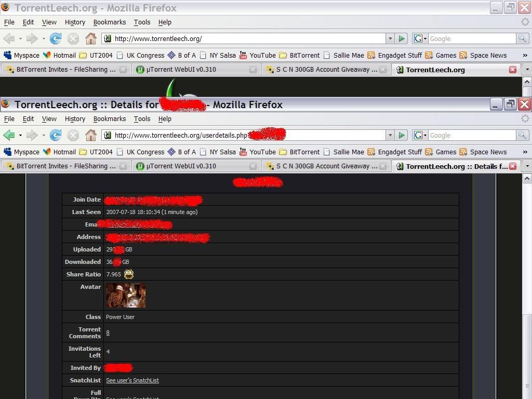Open UT2004 bookmark folder in front window
Image resolution: width=532 pixels, height=399 pixels.
[96, 152]
